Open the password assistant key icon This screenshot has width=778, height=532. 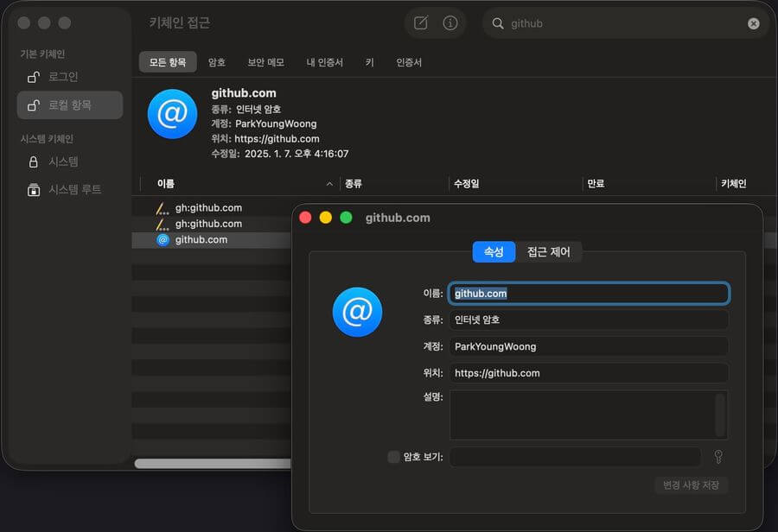(718, 457)
